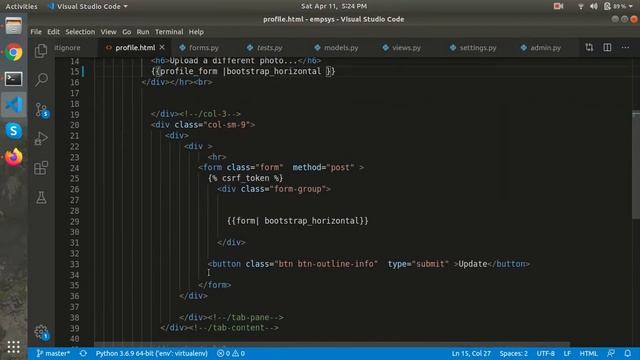This screenshot has height=360, width=640.
Task: Switch to the .gitignore tab
Action: click(67, 48)
